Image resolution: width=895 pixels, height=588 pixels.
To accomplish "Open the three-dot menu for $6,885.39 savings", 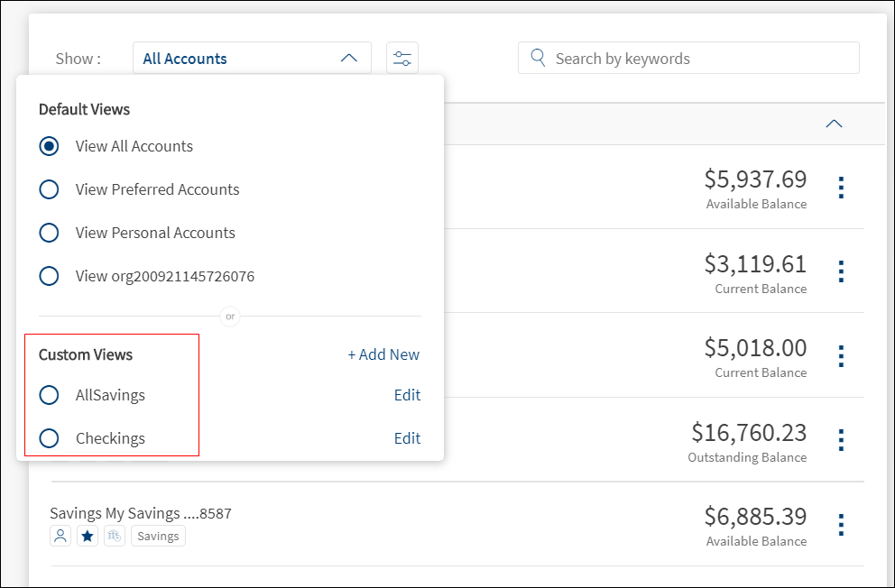I will [841, 525].
